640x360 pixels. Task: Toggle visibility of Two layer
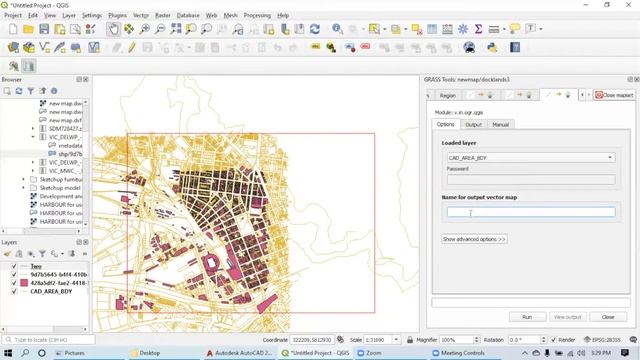pyautogui.click(x=14, y=266)
